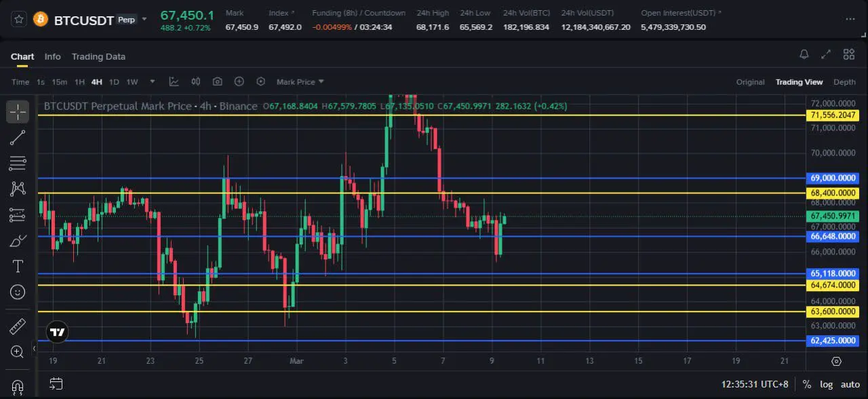Select the brush drawing tool
868x399 pixels.
[18, 241]
